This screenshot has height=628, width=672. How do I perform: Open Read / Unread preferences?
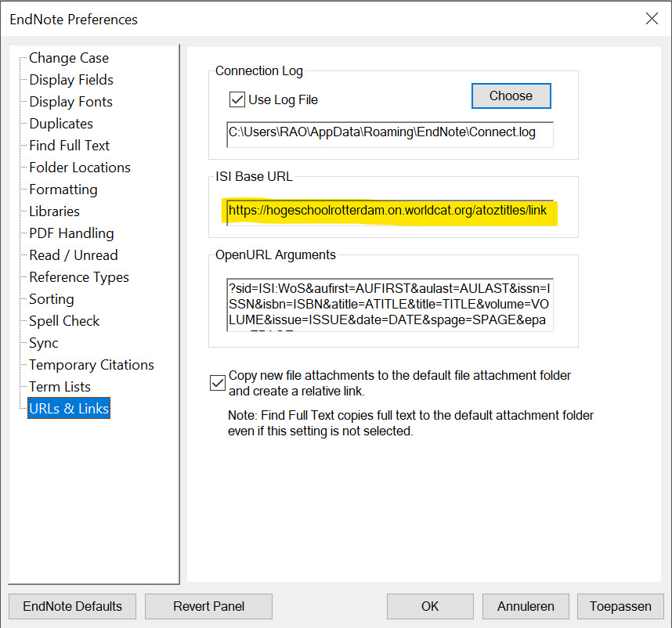pyautogui.click(x=74, y=255)
